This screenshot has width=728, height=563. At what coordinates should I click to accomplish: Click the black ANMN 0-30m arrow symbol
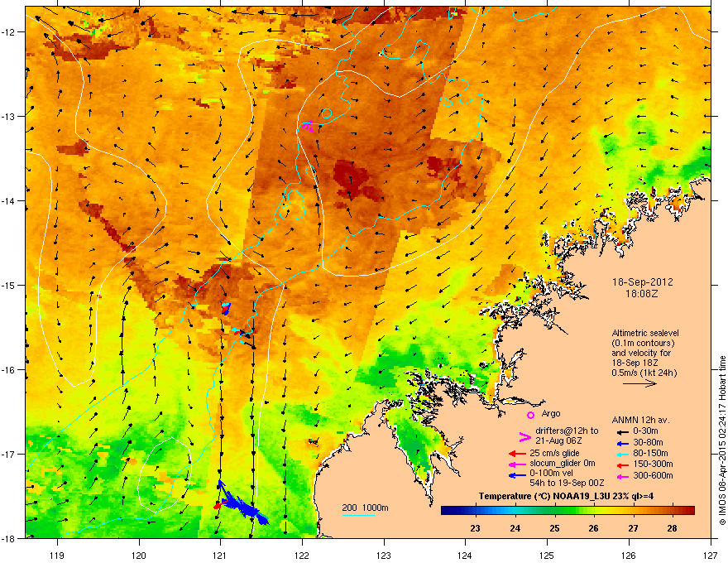(x=621, y=431)
